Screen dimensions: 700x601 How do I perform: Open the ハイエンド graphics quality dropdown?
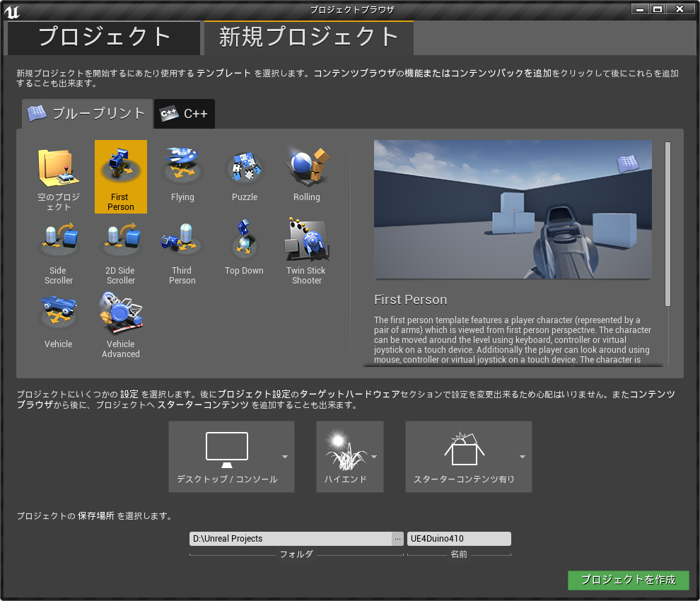[x=350, y=457]
